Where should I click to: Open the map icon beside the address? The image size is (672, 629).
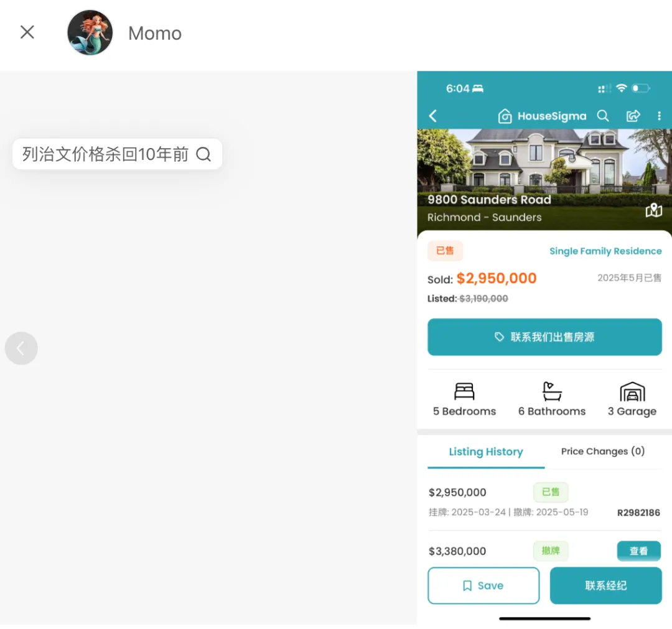coord(653,210)
